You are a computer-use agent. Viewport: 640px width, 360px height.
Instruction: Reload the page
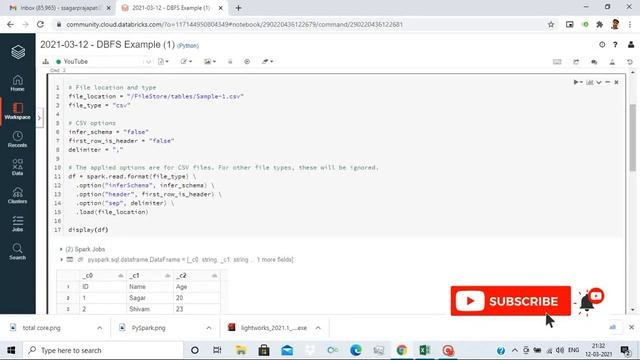(40, 24)
